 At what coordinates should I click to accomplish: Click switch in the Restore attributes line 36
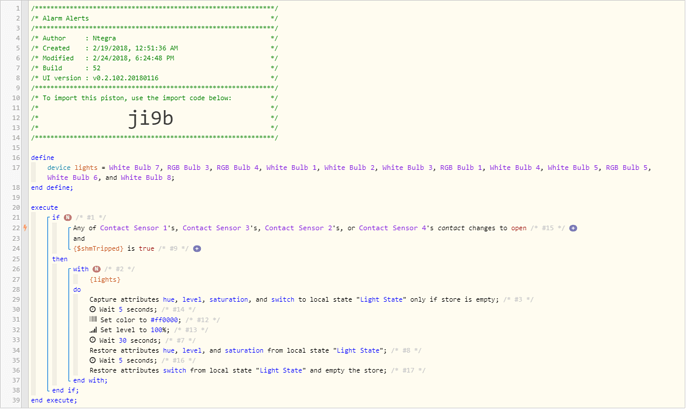click(x=174, y=371)
